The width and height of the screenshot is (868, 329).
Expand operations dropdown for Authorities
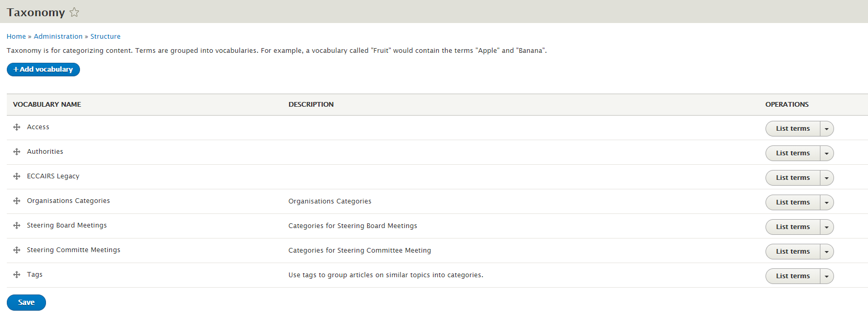click(827, 153)
